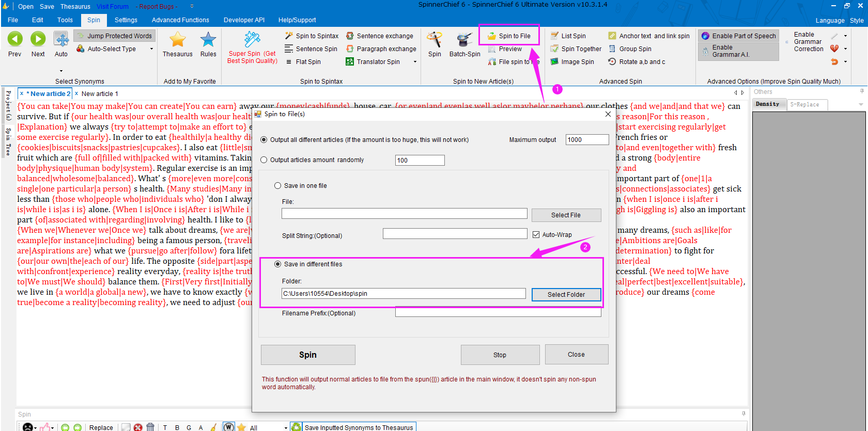Select Output all different articles option

point(264,140)
